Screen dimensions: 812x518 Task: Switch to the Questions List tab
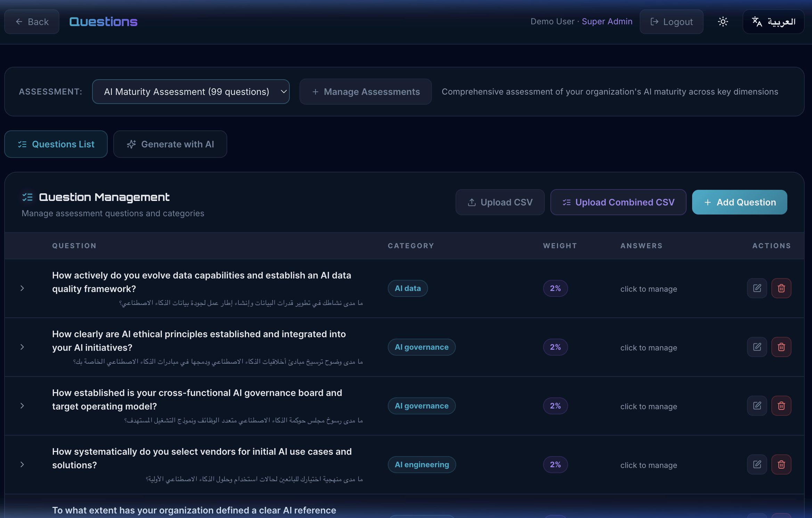pos(56,144)
